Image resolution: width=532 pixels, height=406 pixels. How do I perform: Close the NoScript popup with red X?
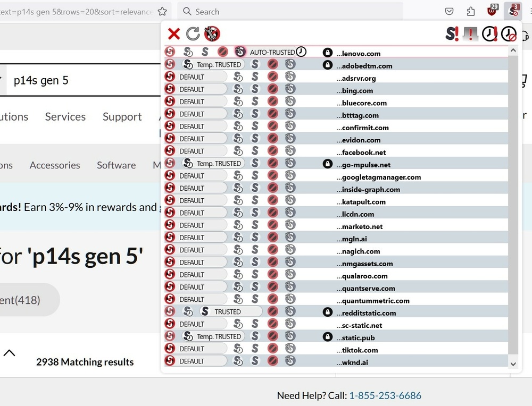(174, 34)
